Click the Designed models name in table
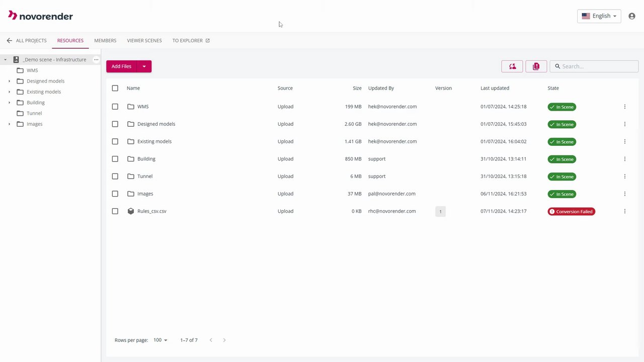The image size is (644, 362). (x=156, y=124)
